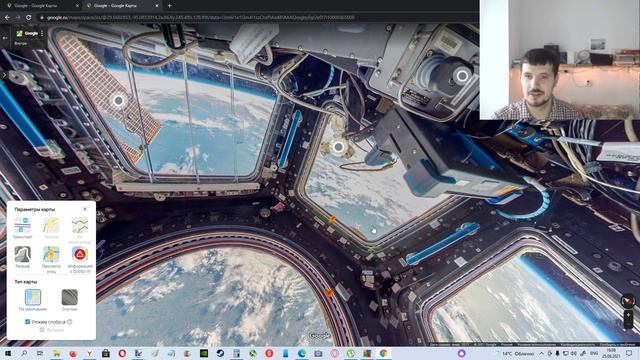Zoom in with the plus button
640x360 pixels.
[x=628, y=314]
